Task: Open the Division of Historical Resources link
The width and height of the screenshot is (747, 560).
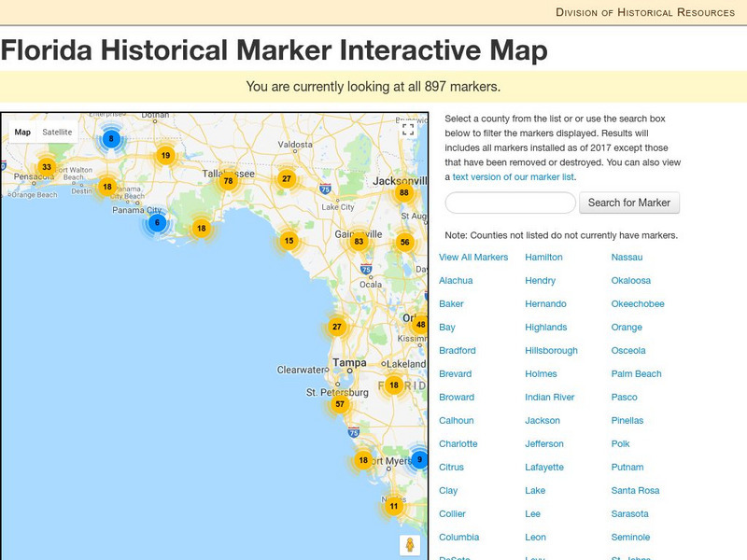Action: [645, 12]
